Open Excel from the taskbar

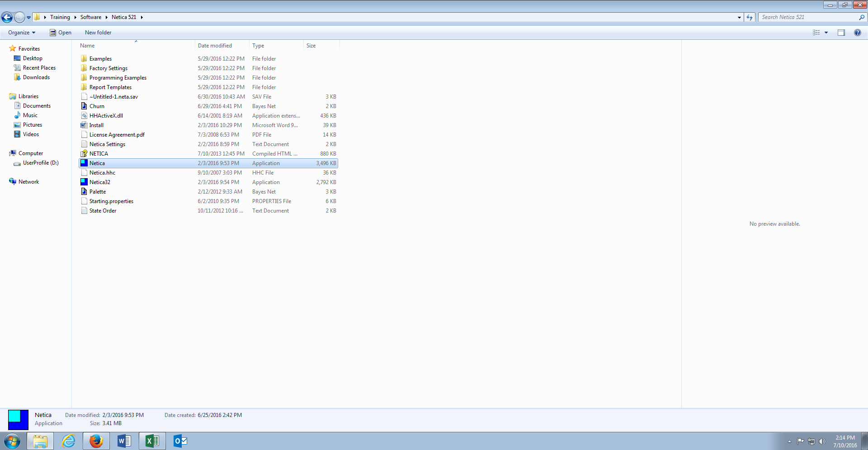tap(152, 441)
